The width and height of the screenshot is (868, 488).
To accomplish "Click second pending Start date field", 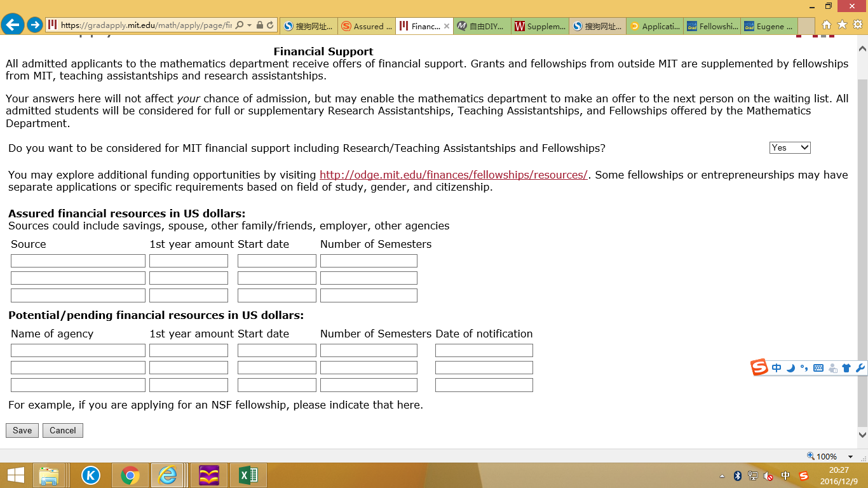I will [277, 367].
